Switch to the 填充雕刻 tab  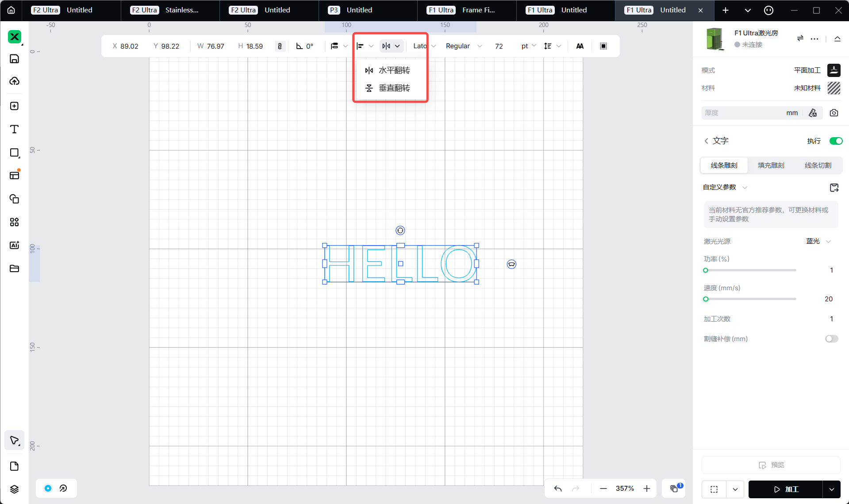click(771, 165)
